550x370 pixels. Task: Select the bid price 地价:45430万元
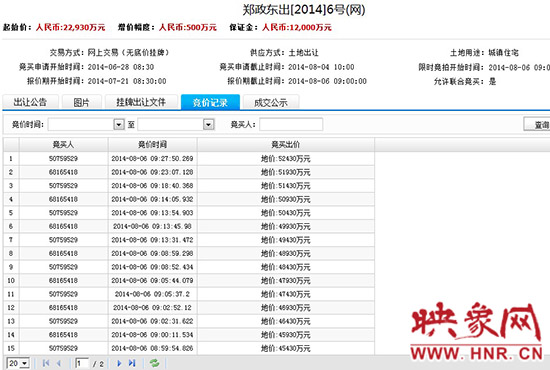click(286, 348)
